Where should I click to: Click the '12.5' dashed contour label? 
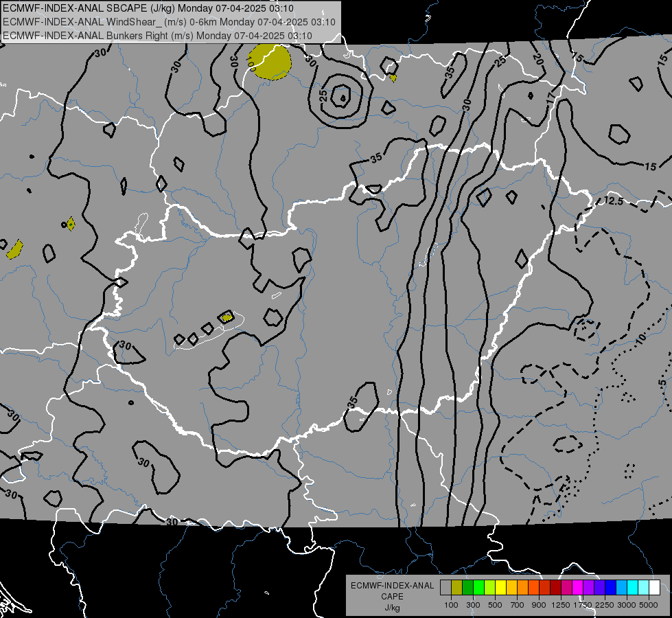614,201
